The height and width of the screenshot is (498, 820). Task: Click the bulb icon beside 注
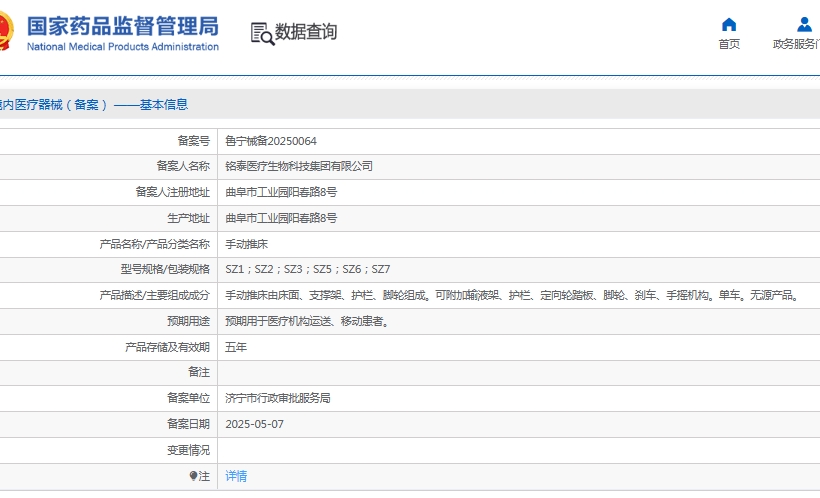(x=193, y=476)
